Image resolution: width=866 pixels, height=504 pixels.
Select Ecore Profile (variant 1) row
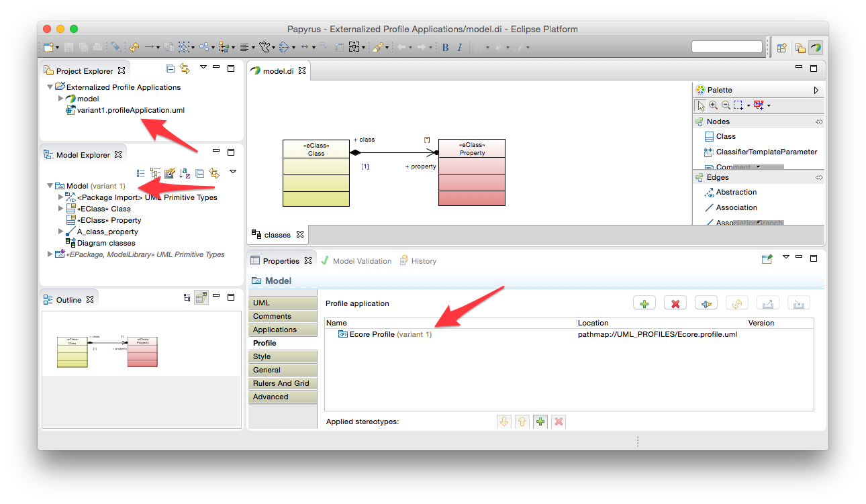click(569, 334)
